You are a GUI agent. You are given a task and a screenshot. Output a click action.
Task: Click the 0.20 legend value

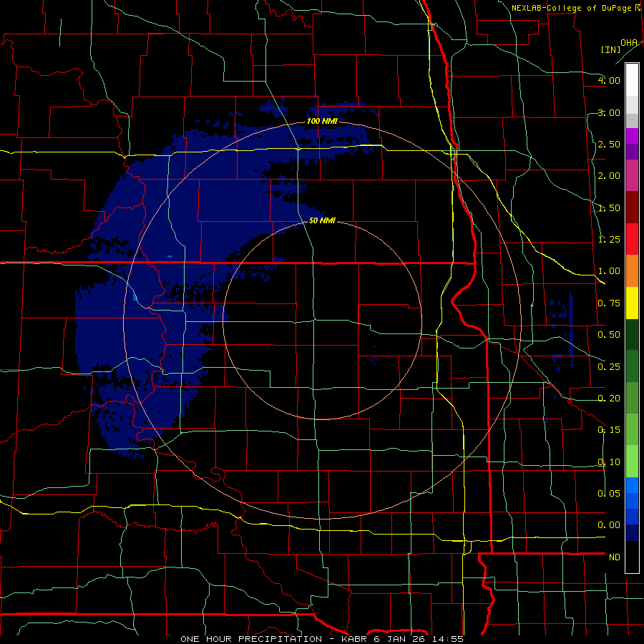click(x=609, y=399)
